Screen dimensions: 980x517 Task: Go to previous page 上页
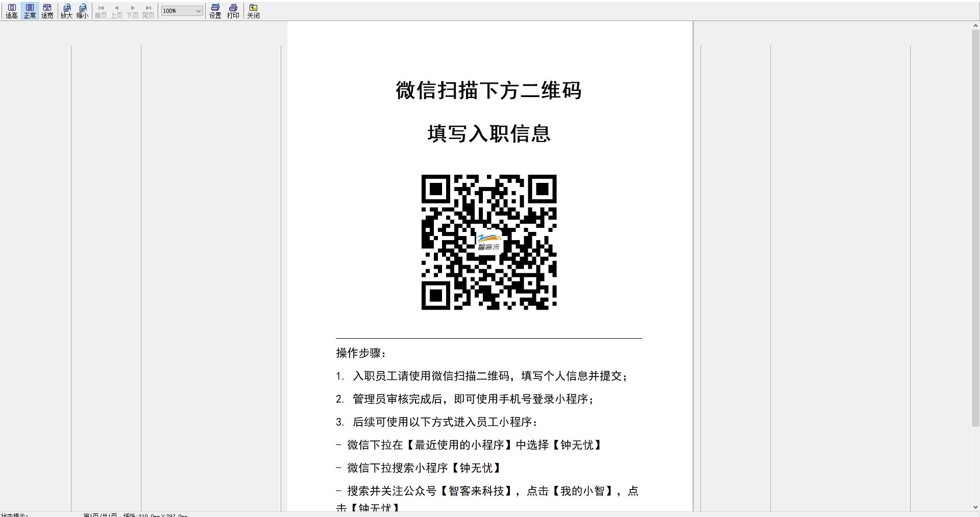pyautogui.click(x=117, y=11)
